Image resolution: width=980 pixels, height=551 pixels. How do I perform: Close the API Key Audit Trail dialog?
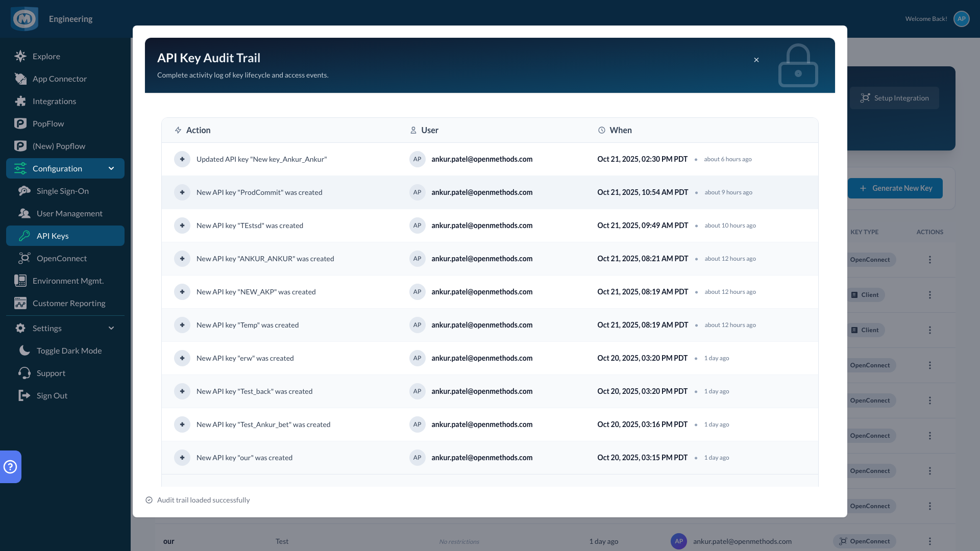pos(756,60)
